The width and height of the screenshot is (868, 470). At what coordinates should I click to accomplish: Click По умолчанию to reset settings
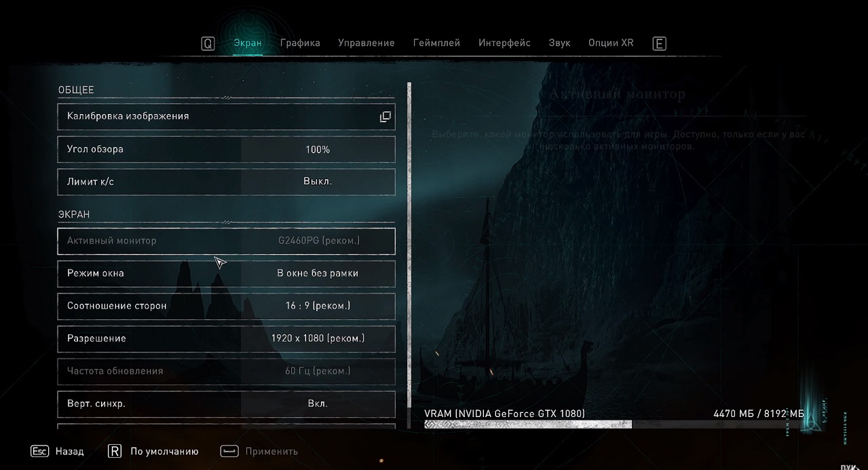click(x=164, y=452)
